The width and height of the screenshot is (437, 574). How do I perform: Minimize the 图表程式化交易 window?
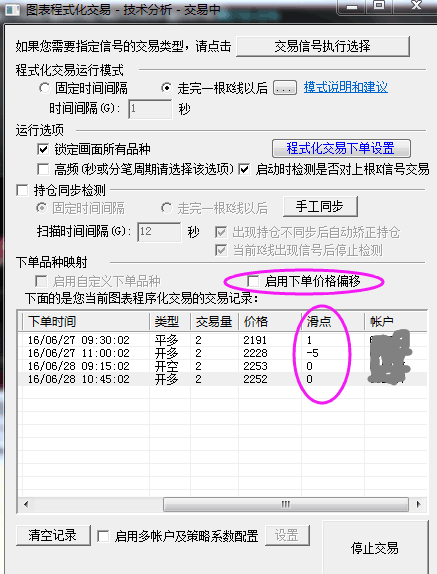pos(352,7)
